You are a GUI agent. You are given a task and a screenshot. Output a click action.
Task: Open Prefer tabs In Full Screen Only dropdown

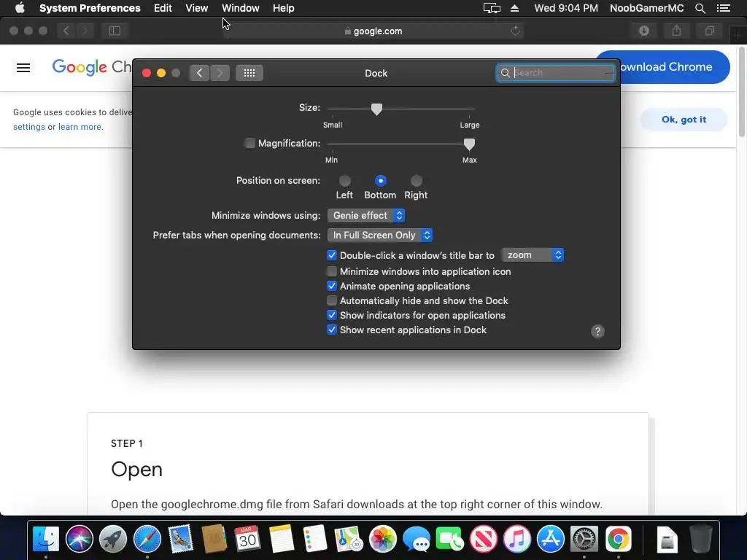379,236
